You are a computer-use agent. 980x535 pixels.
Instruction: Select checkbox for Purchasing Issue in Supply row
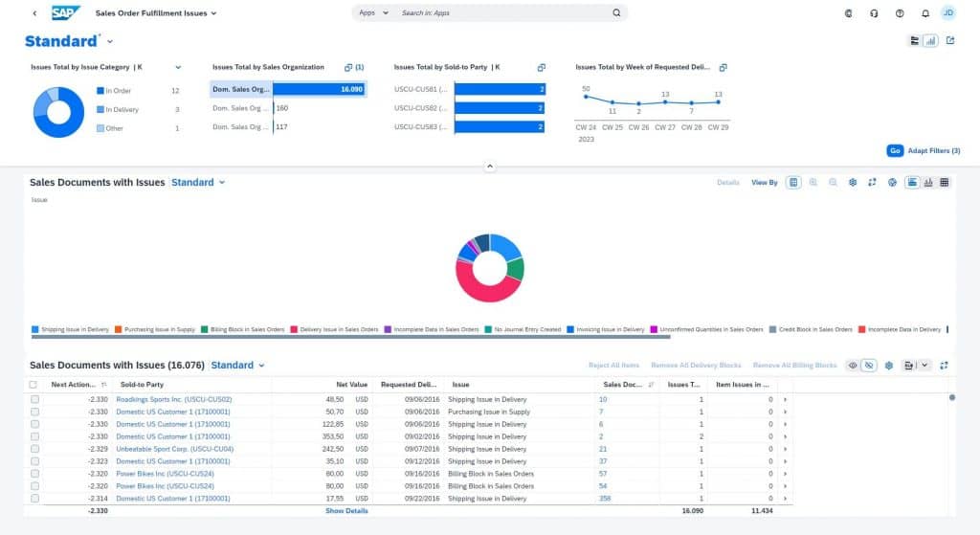pos(35,412)
